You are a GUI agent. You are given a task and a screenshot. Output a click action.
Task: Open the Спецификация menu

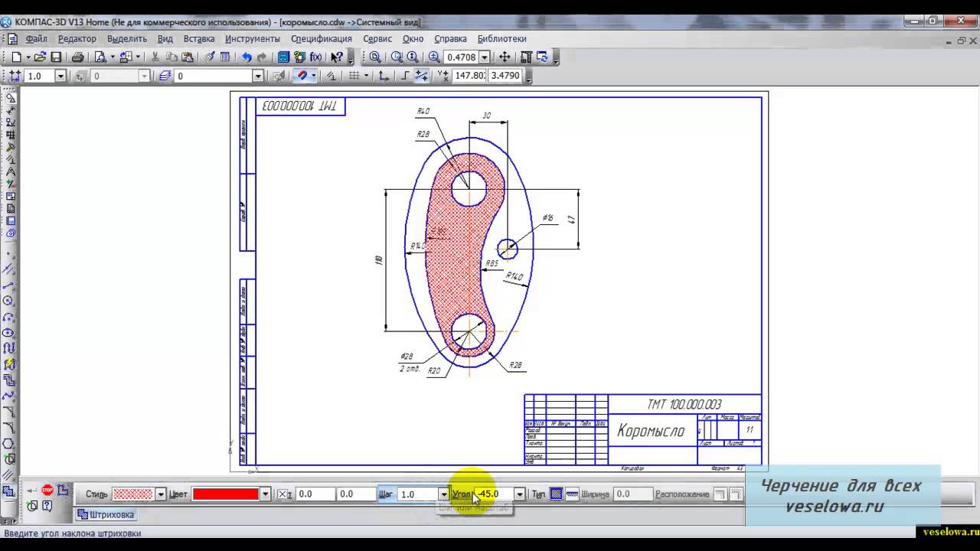322,38
